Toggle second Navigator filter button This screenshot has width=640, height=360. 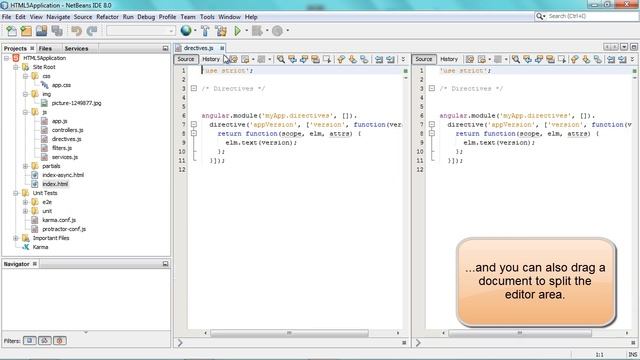point(44,340)
